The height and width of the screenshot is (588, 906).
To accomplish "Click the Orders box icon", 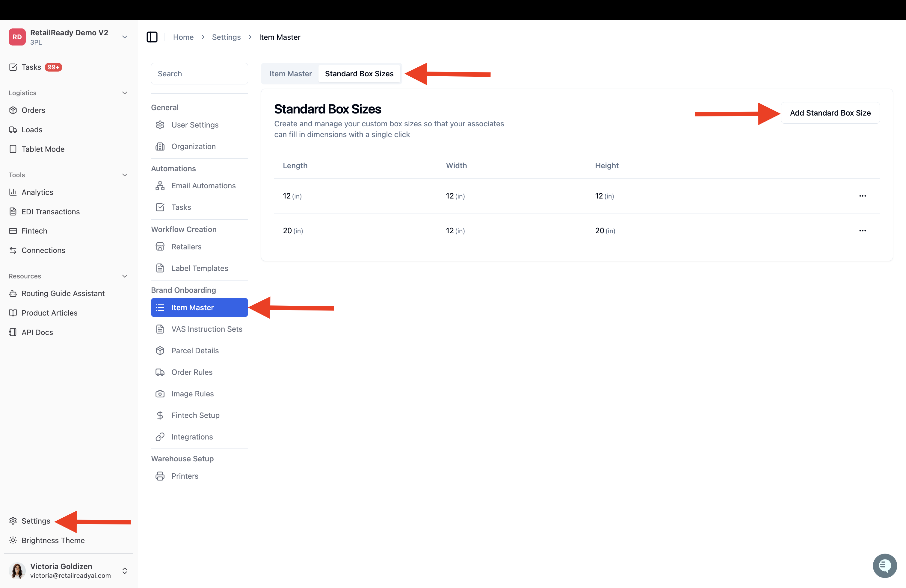I will click(13, 110).
